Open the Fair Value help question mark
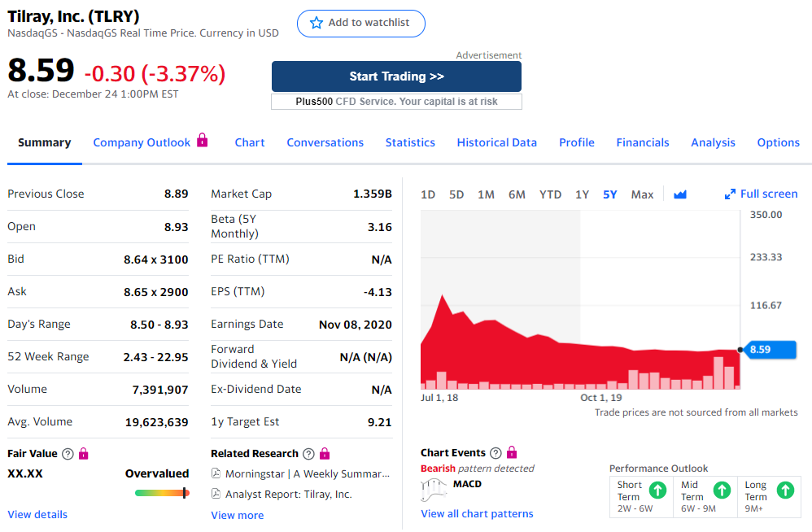 [68, 454]
